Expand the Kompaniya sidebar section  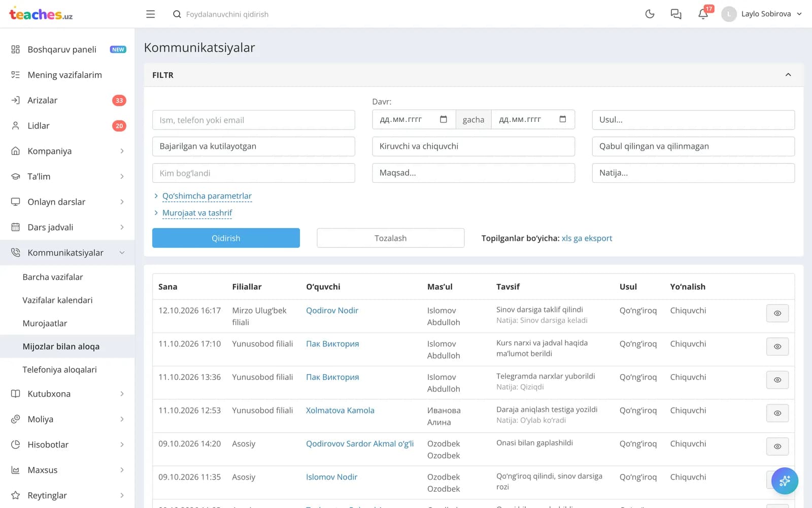pos(67,151)
